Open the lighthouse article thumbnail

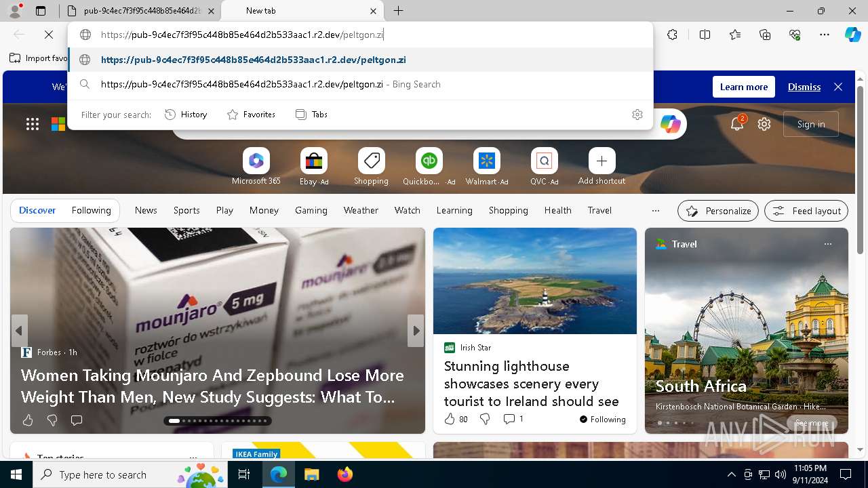pyautogui.click(x=535, y=281)
